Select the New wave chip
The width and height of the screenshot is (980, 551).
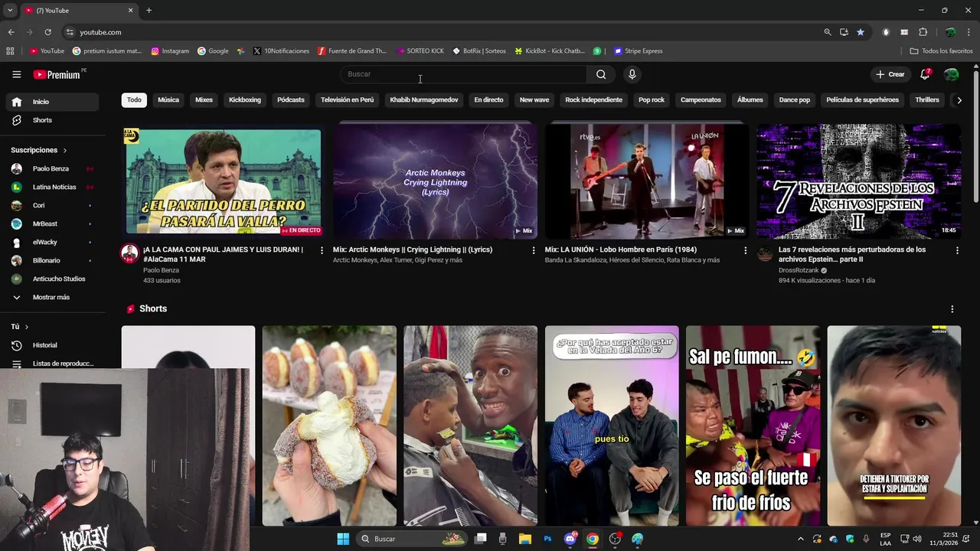(534, 99)
